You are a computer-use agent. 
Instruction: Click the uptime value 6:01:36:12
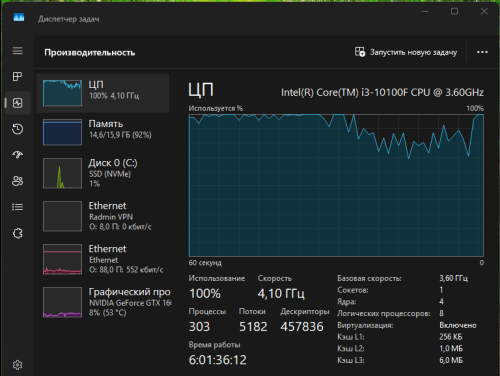pyautogui.click(x=218, y=360)
